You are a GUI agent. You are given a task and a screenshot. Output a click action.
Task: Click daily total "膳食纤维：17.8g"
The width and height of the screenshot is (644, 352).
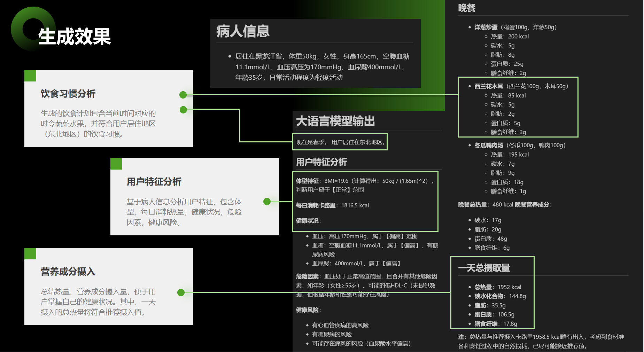496,324
